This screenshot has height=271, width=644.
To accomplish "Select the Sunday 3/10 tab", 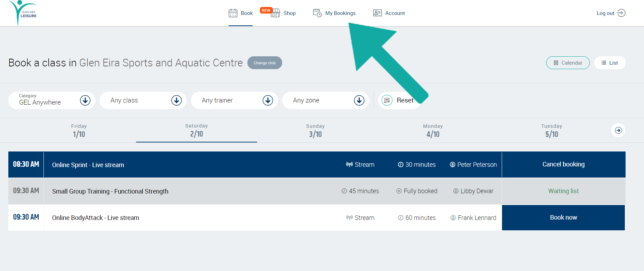I will 316,131.
